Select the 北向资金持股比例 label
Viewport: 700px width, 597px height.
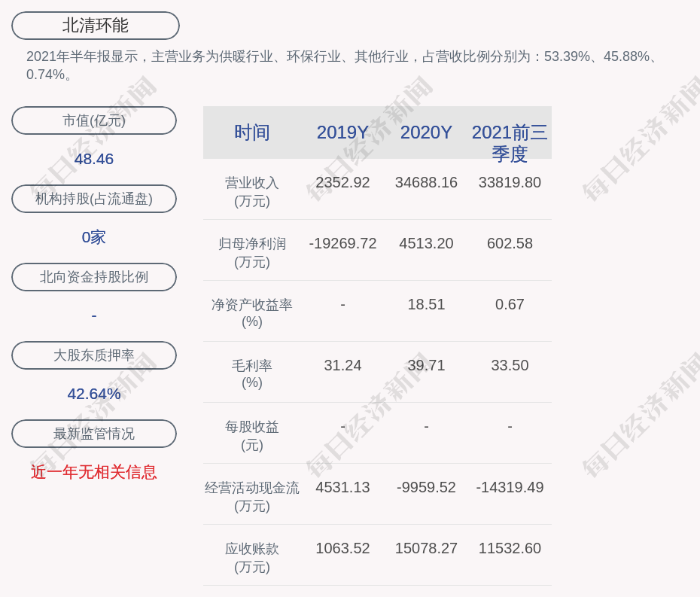click(94, 277)
